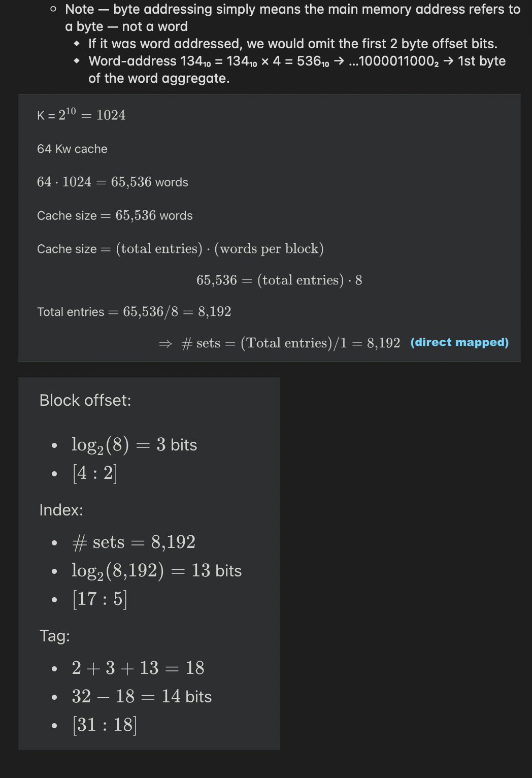This screenshot has width=532, height=778.
Task: Click the "32 − 18 = 14 bits" item
Action: click(x=142, y=696)
